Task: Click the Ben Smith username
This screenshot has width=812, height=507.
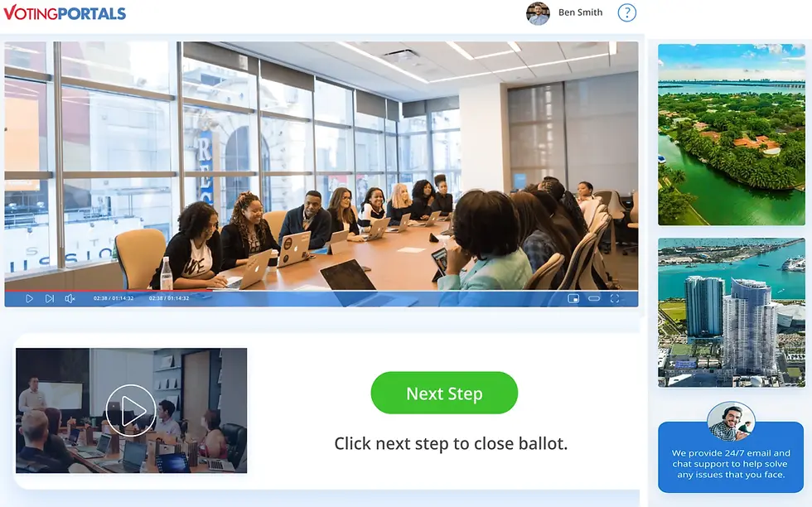Action: point(580,12)
